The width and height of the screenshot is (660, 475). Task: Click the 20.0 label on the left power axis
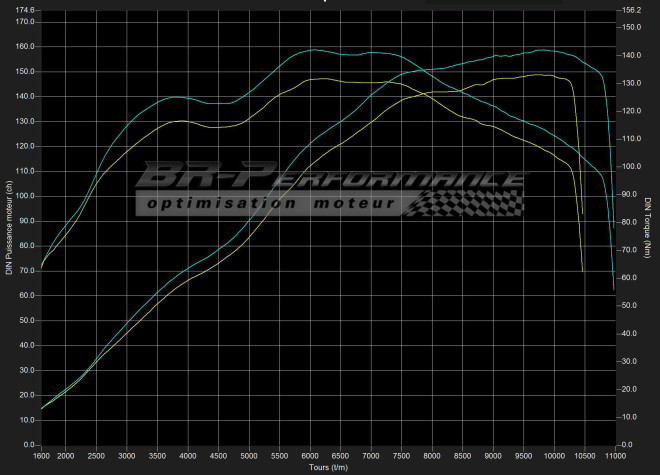click(x=28, y=395)
